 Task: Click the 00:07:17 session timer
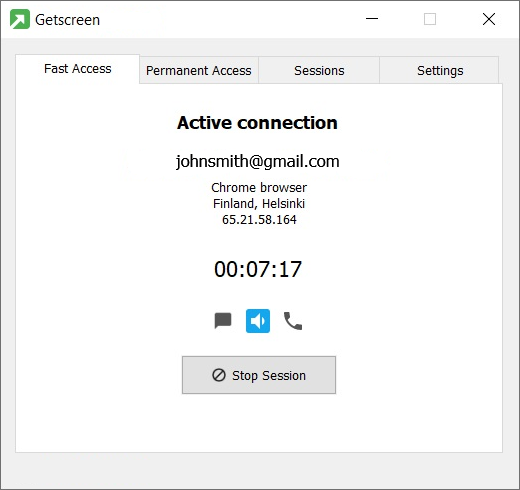[258, 269]
